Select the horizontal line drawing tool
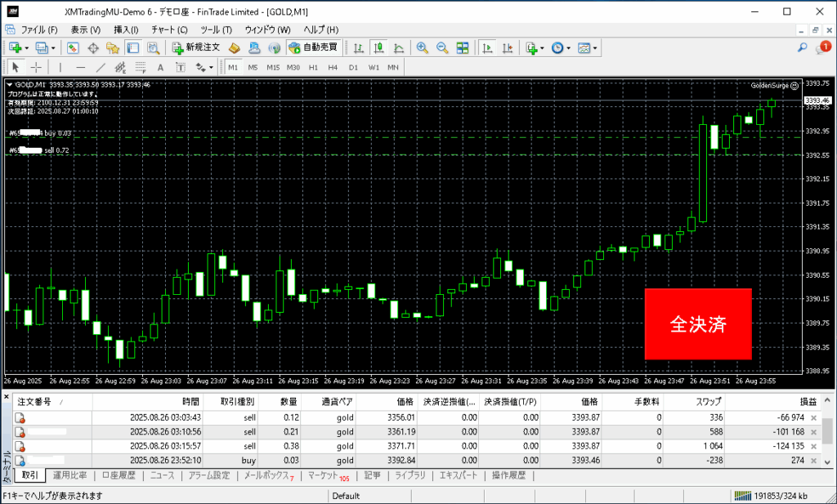Screen dimensions: 837x504 (80, 67)
